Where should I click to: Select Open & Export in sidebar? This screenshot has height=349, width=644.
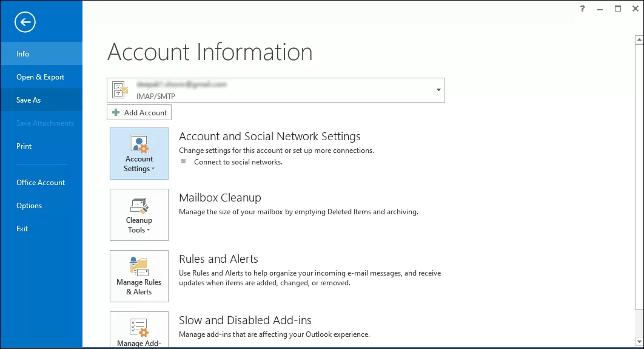pyautogui.click(x=41, y=77)
